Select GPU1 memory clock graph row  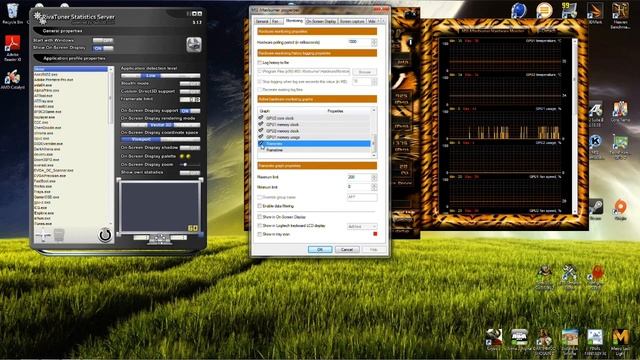click(314, 124)
